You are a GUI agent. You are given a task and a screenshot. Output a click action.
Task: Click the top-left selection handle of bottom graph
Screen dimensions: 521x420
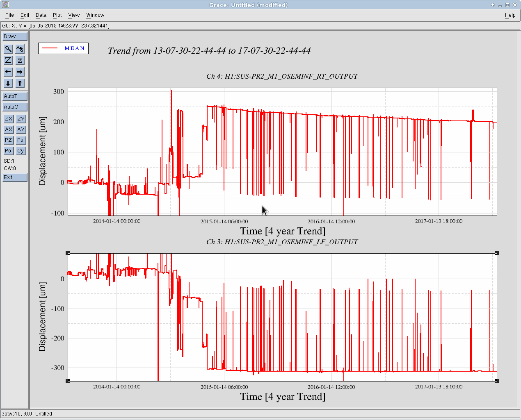(x=68, y=254)
